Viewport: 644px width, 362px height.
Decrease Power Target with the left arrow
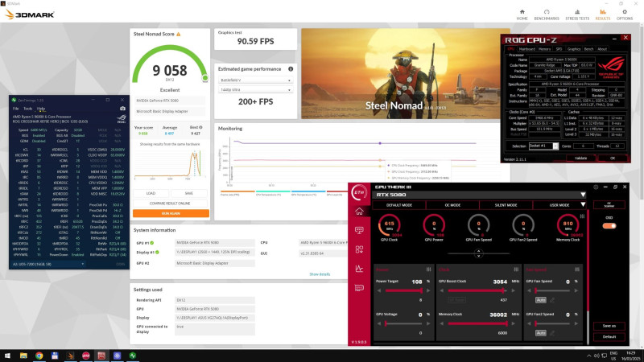point(378,290)
